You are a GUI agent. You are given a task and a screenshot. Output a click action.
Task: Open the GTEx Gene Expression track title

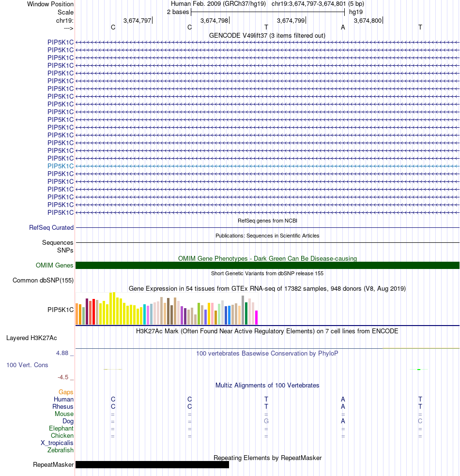(x=267, y=288)
